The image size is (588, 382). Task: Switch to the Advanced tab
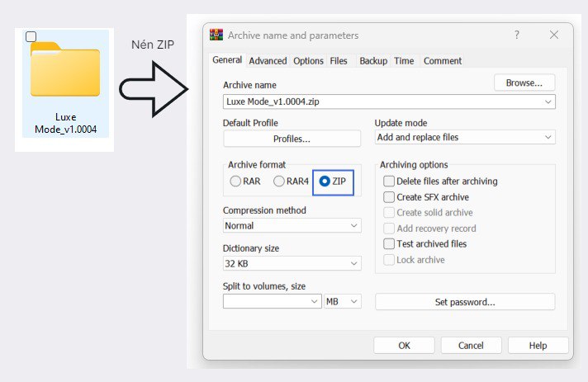[268, 60]
